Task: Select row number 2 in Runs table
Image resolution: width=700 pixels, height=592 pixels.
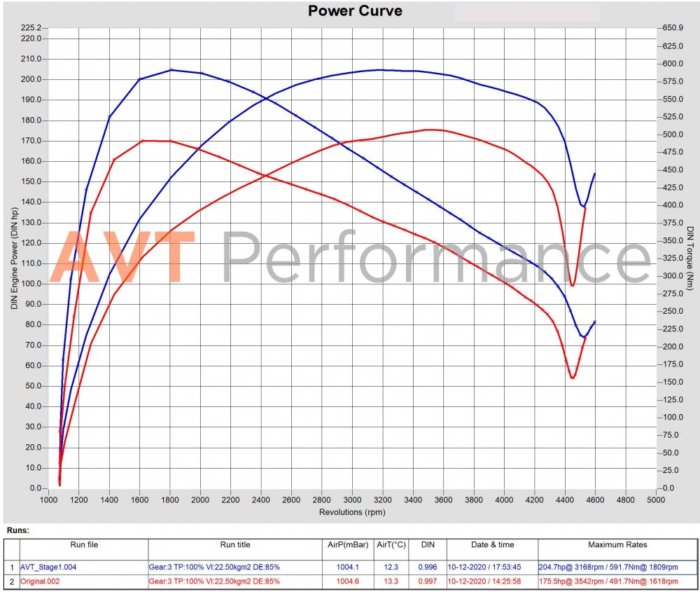Action: [x=10, y=581]
